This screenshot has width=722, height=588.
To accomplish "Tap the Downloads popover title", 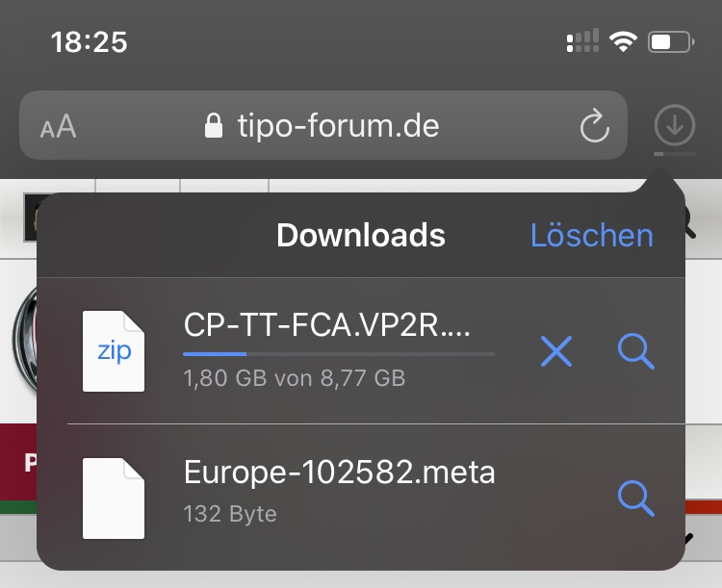I will (x=360, y=236).
